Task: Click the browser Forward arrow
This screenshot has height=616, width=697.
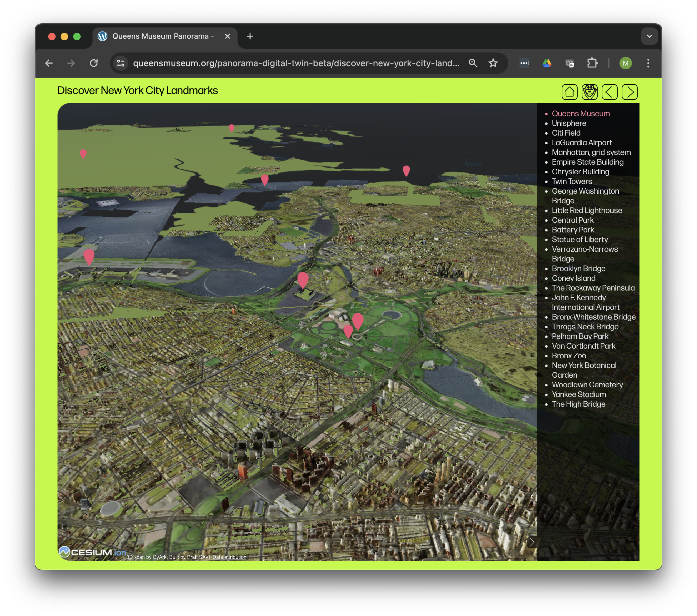Action: pos(71,63)
